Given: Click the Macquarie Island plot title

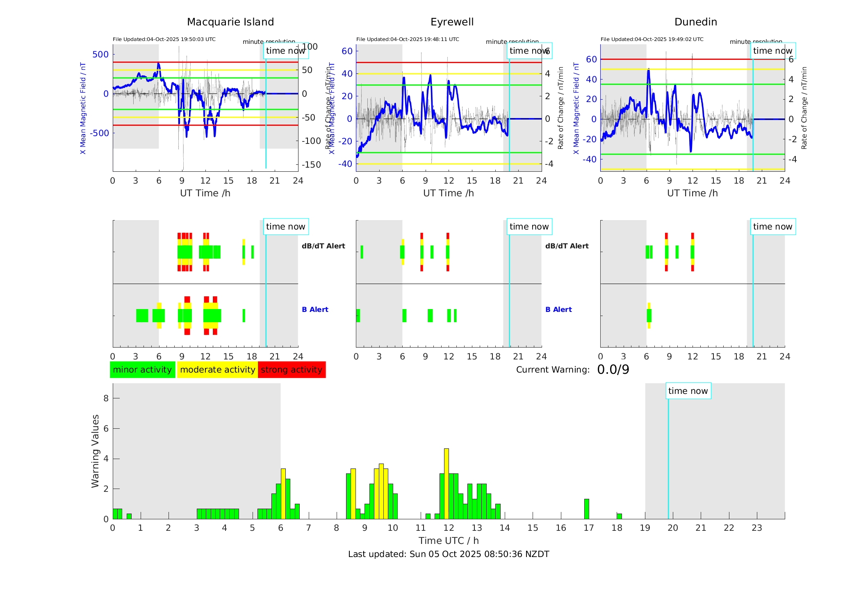Looking at the screenshot, I should click(x=230, y=22).
